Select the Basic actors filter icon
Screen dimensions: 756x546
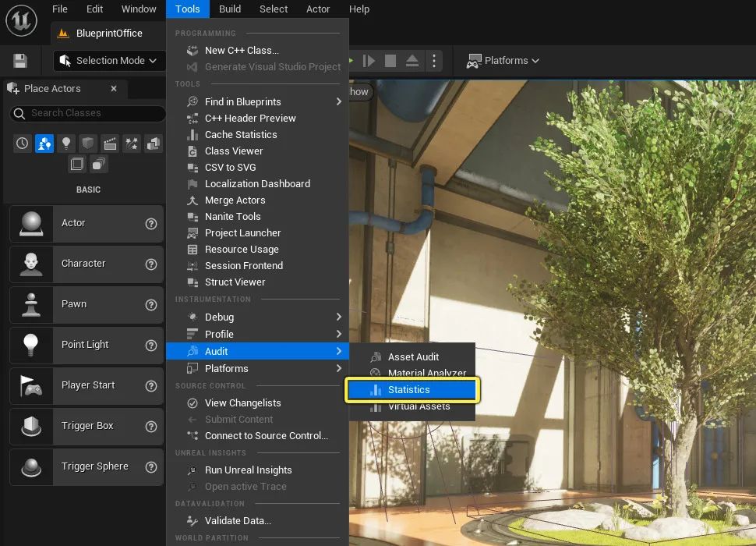click(44, 144)
